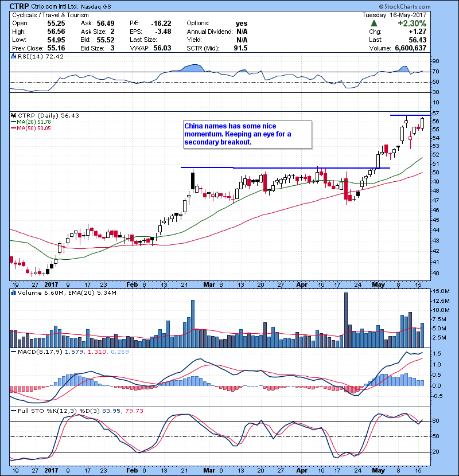Viewport: 459px width, 476px height.
Task: Click the 1.5 label on the MACD axis
Action: coord(437,354)
